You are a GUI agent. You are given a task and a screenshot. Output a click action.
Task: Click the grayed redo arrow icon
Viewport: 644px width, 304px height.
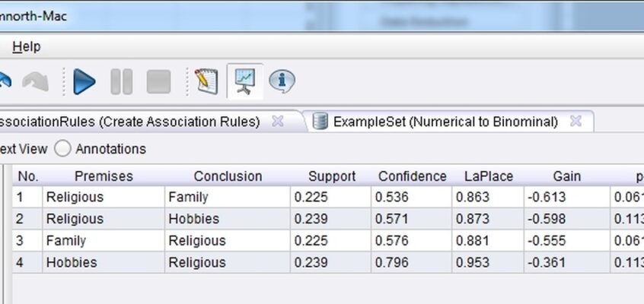click(35, 81)
